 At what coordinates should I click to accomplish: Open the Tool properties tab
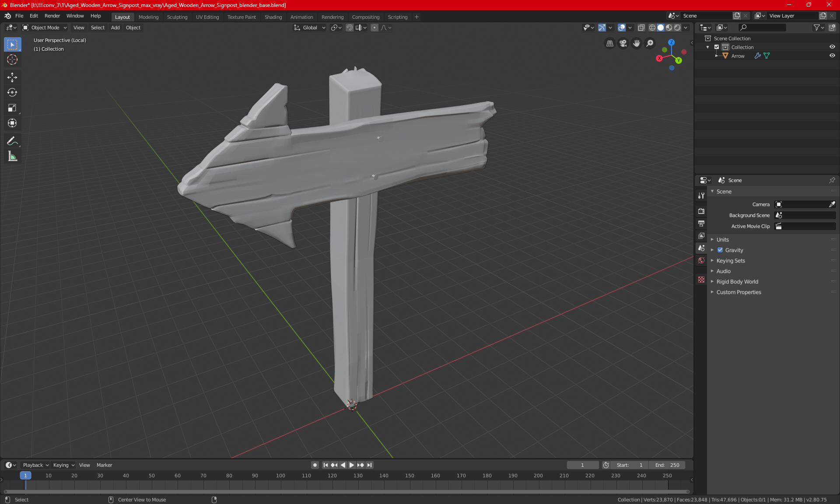[701, 196]
